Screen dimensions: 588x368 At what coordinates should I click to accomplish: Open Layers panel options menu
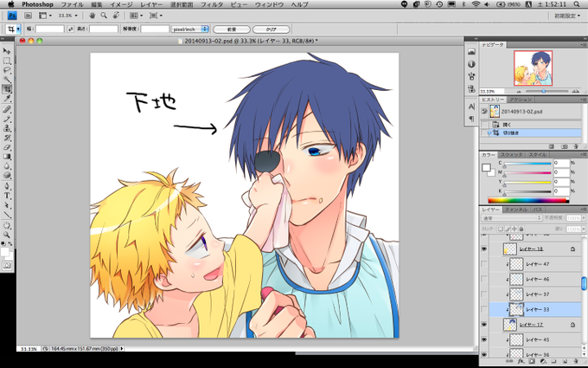[583, 210]
